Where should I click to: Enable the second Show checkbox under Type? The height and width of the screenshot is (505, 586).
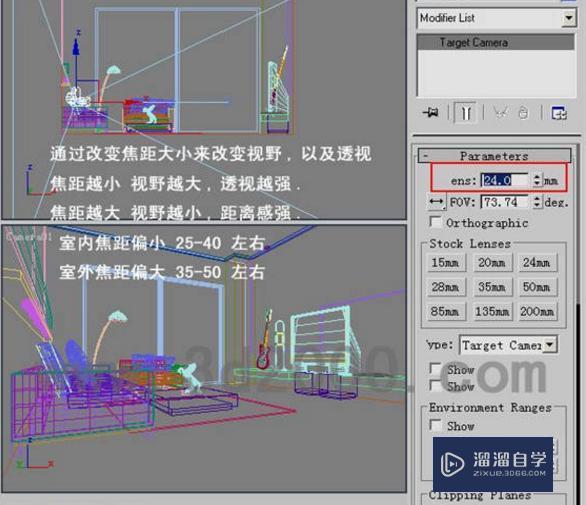point(435,385)
